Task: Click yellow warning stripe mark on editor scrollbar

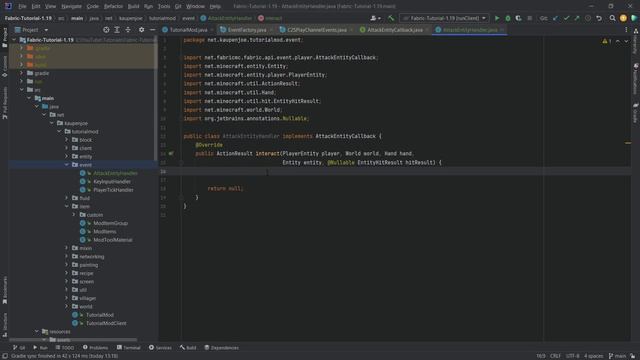Action: [x=628, y=143]
